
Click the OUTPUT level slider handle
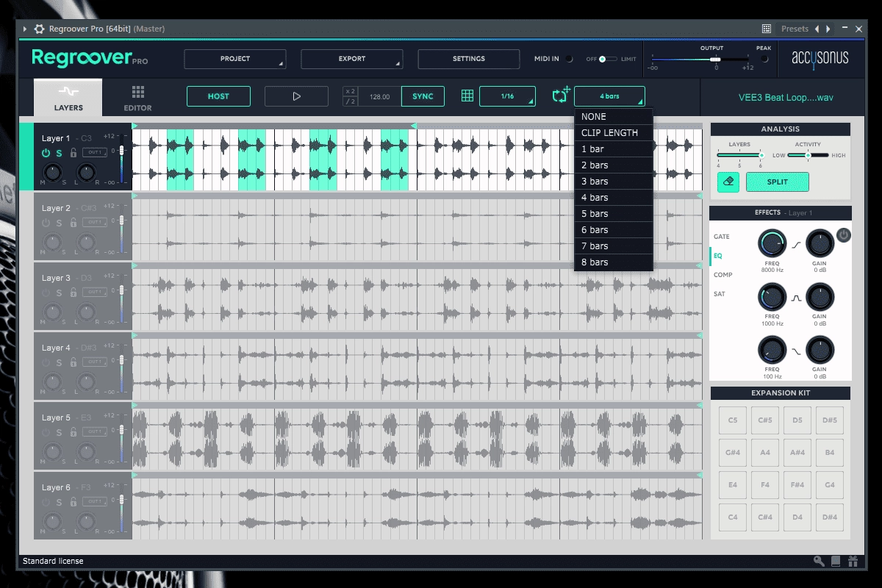(715, 59)
